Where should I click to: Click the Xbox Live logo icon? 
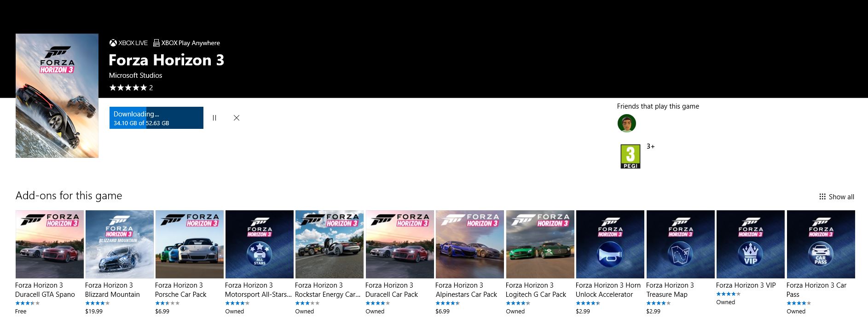click(113, 43)
